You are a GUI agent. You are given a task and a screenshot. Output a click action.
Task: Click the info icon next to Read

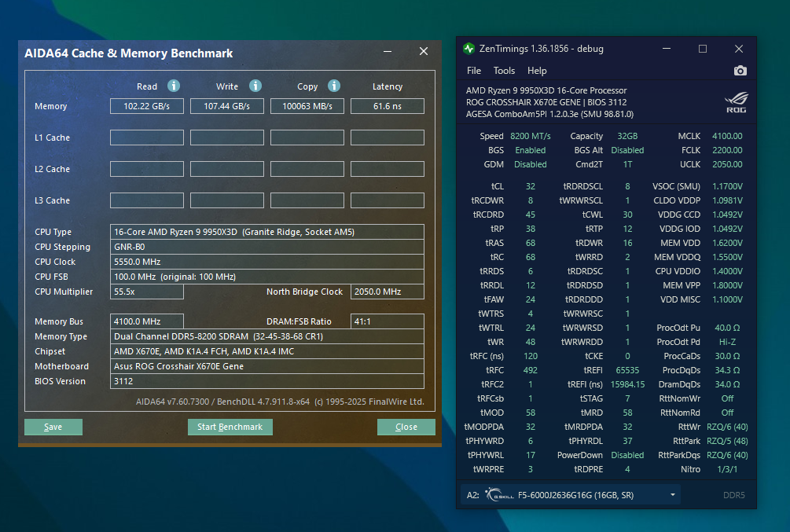coord(174,86)
